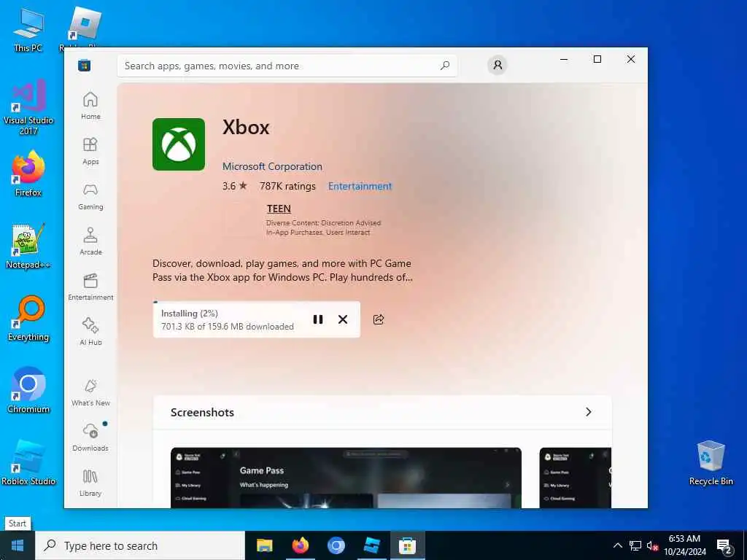
Task: Select the Visual Studio 2017 desktop shortcut
Action: pos(28,106)
